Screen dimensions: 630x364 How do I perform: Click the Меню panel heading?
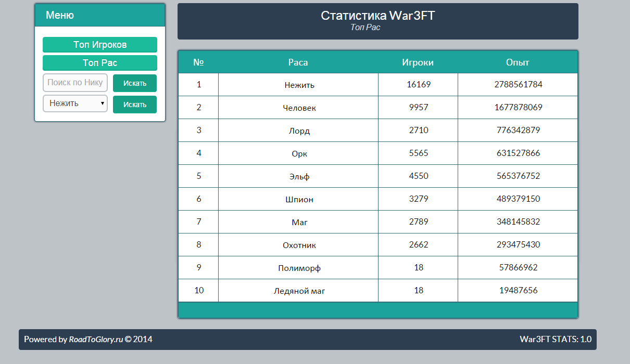coord(60,15)
